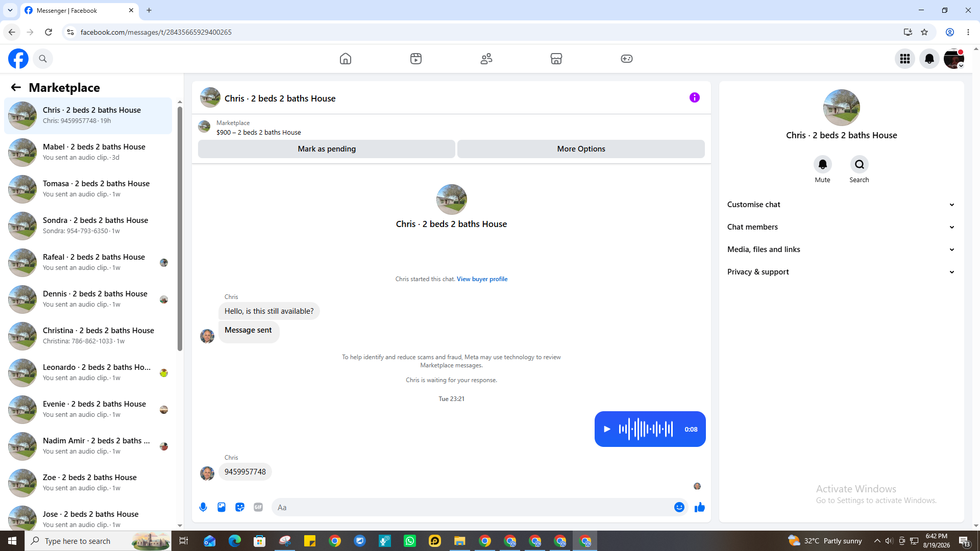
Task: Open File Explorer from the taskbar
Action: pos(460,541)
